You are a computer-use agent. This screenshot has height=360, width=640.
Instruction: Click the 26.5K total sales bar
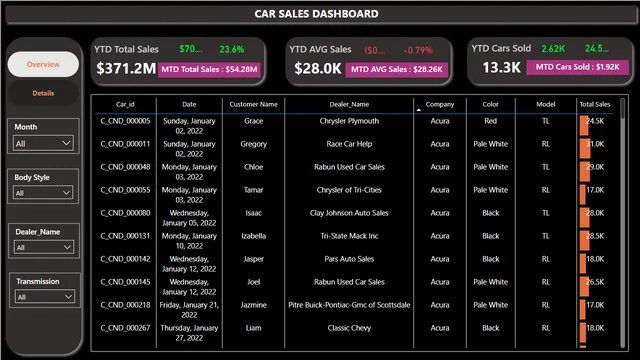point(584,287)
